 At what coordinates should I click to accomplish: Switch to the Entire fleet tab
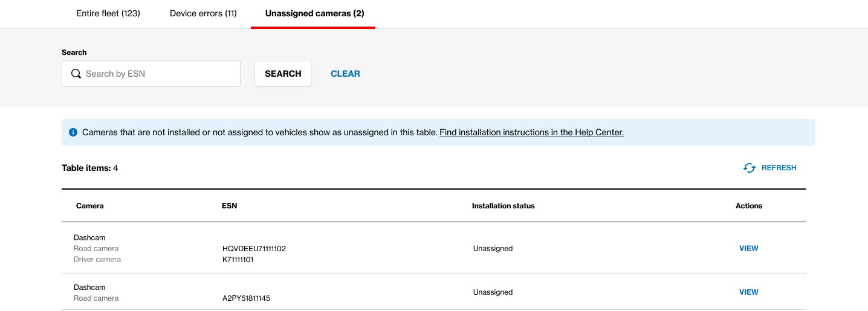click(108, 13)
